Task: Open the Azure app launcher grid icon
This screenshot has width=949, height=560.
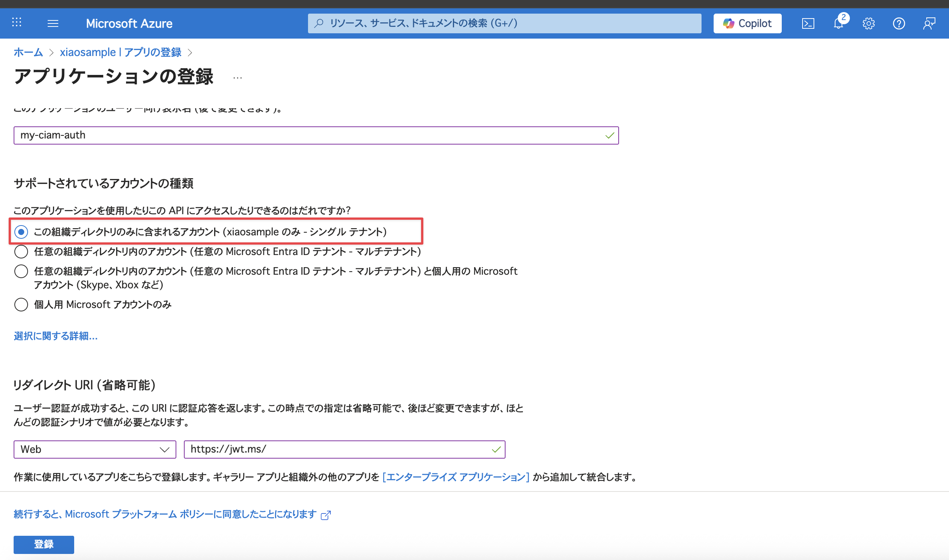Action: [17, 23]
